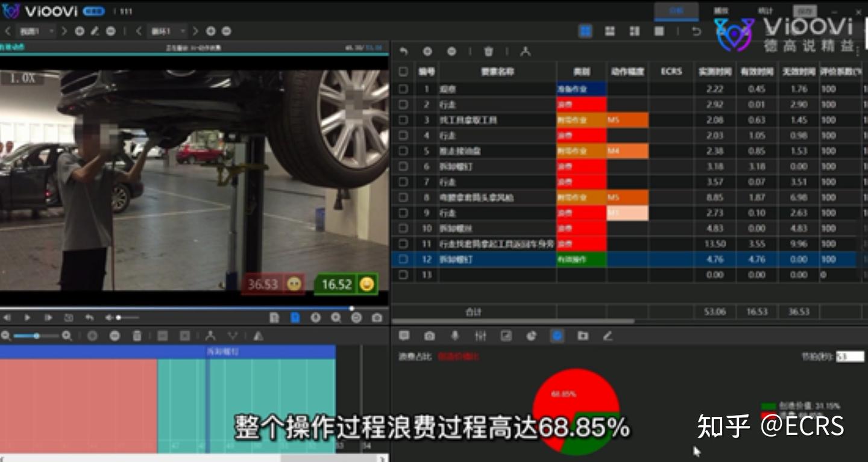
Task: Open the pie chart statistics icon
Action: (x=531, y=336)
